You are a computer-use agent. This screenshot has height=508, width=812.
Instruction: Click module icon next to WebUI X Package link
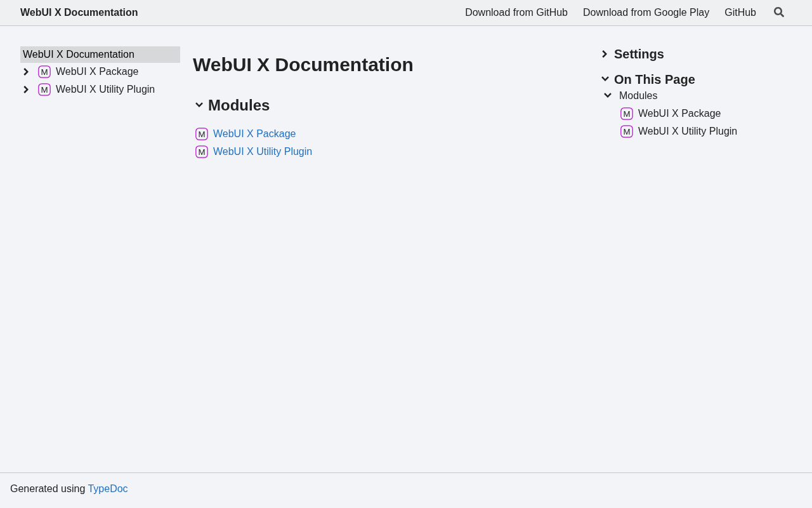point(202,134)
